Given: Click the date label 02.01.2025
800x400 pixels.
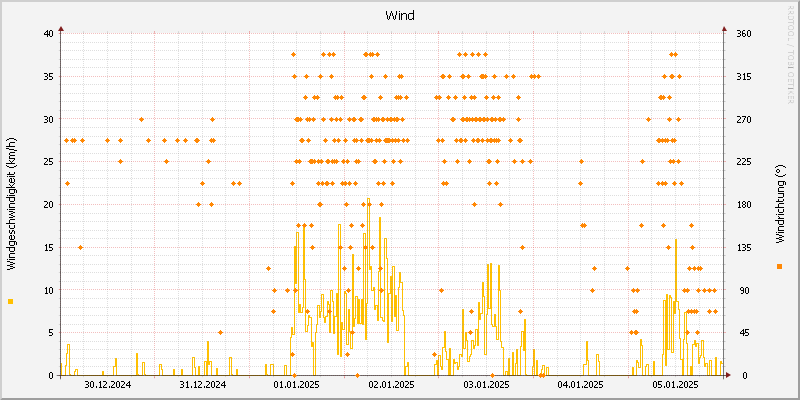Looking at the screenshot, I should [391, 385].
